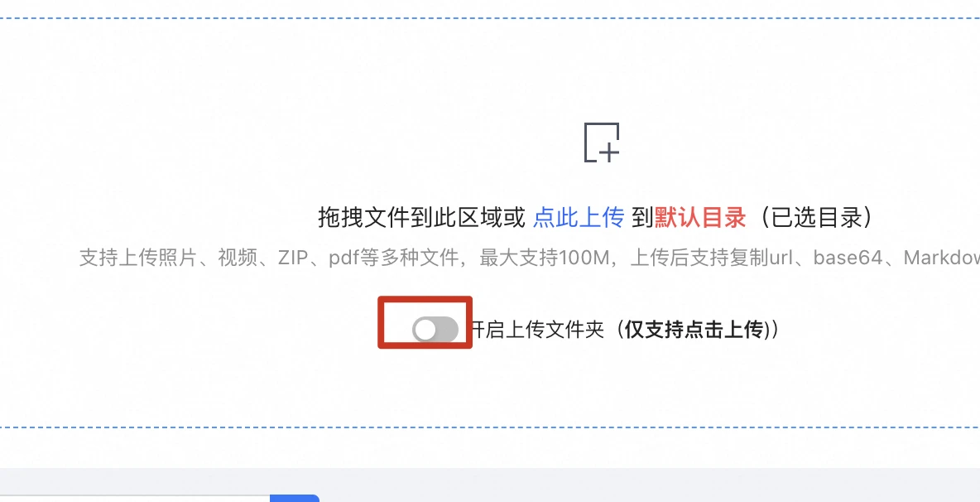Enable the 开启上传文件夹 toggle switch

[435, 330]
